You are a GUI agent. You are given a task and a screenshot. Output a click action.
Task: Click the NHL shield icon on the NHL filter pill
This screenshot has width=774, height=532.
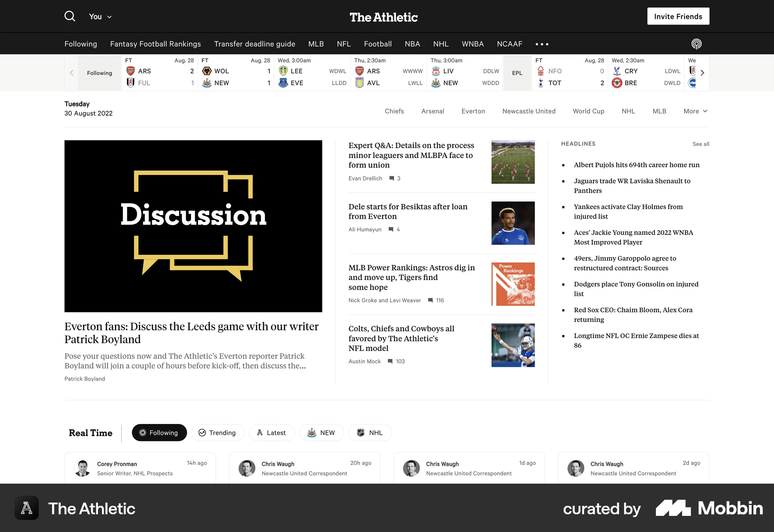click(360, 432)
